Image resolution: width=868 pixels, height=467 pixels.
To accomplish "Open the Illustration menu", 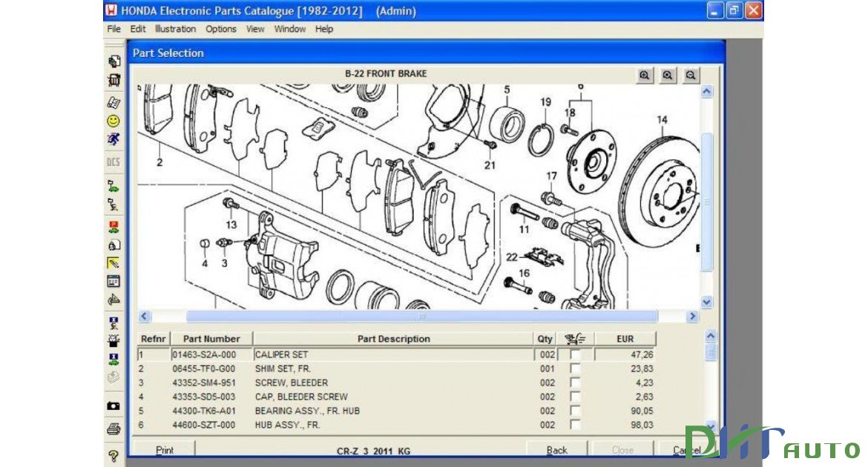I will click(x=174, y=29).
